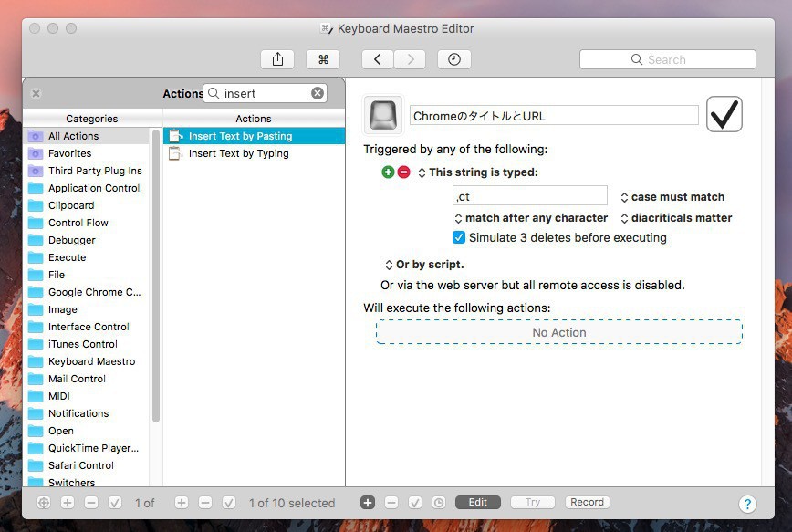This screenshot has width=792, height=532.
Task: Click the command-key toolbar button
Action: [323, 59]
